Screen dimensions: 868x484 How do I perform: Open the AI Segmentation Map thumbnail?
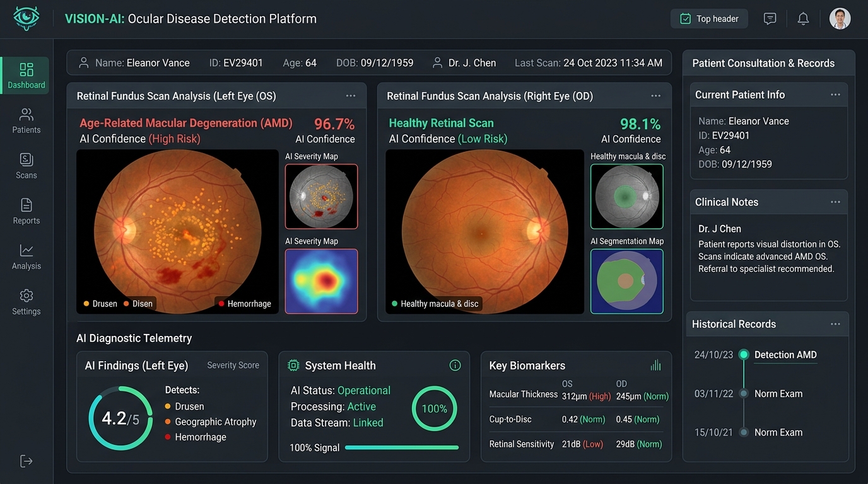tap(627, 281)
